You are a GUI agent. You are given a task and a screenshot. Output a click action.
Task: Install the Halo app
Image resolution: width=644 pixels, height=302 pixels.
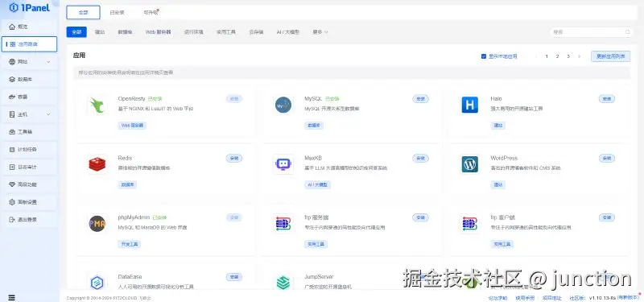(607, 98)
